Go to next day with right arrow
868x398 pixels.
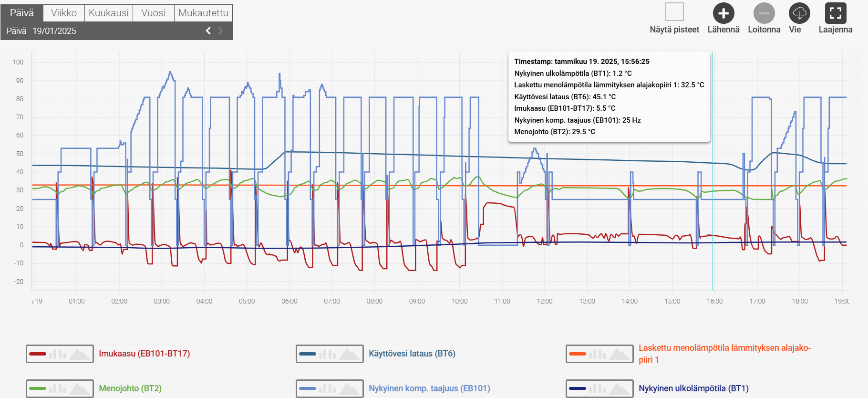point(220,31)
